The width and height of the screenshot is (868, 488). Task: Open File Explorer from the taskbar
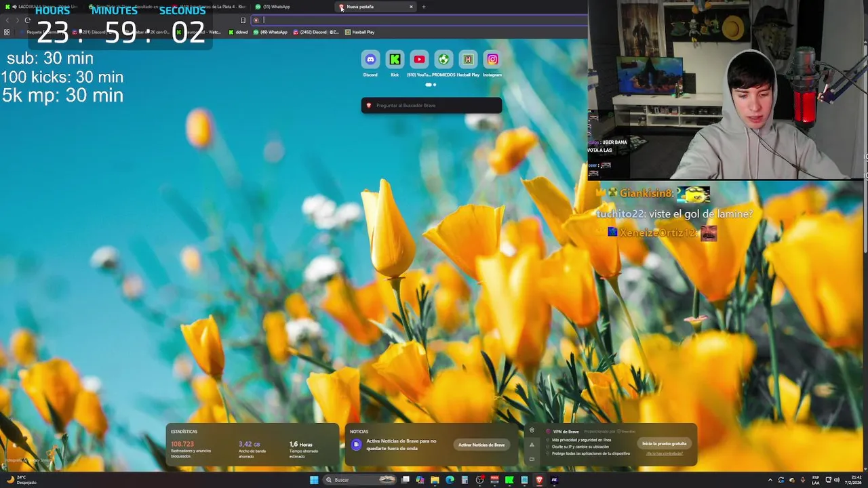tap(435, 480)
